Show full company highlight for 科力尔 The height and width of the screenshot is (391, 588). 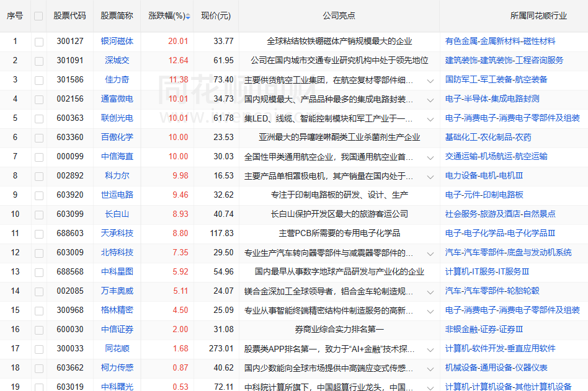point(430,177)
